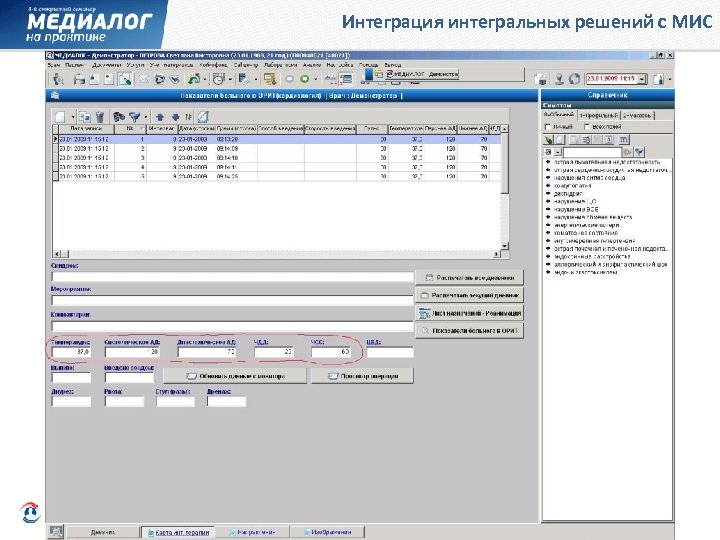This screenshot has width=720, height=540.
Task: Open the Документы menu
Action: (106, 65)
